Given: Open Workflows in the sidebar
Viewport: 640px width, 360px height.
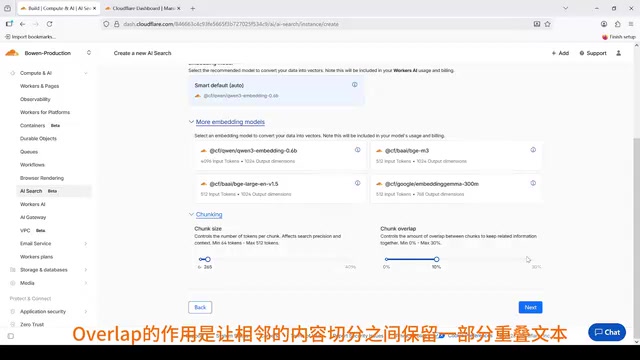Looking at the screenshot, I should [x=32, y=165].
